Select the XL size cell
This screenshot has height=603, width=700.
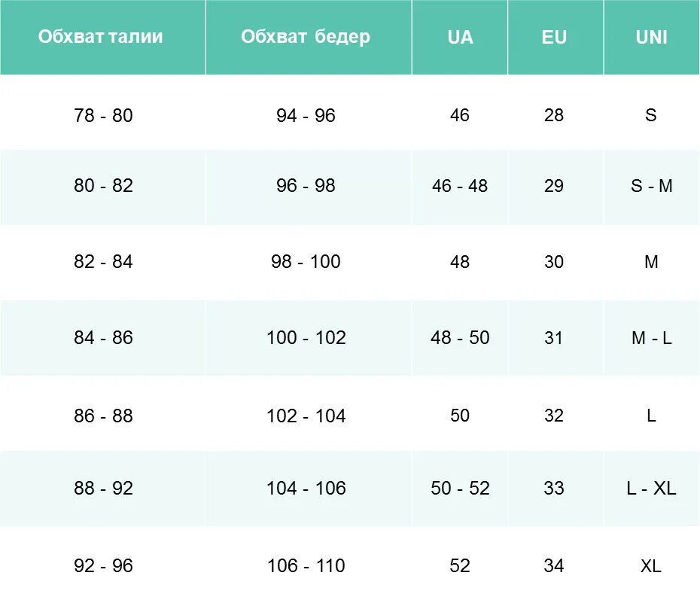pos(651,566)
